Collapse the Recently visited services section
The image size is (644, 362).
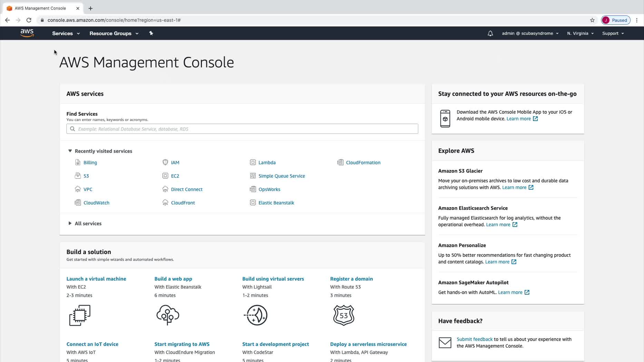(x=100, y=151)
